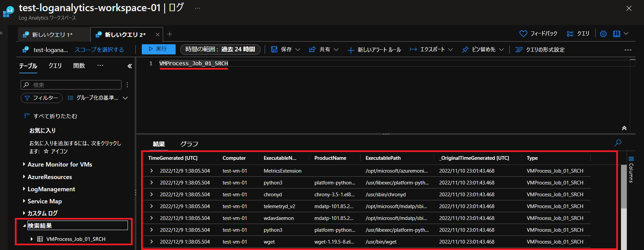Open the search options vertical ellipsis
Screen dimensions: 644x250
click(127, 85)
